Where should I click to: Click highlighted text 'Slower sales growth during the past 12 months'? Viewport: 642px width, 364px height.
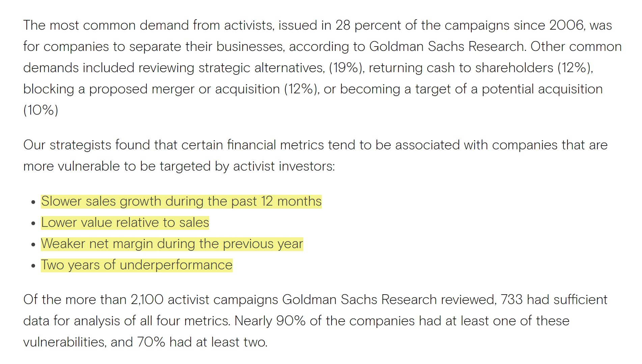pyautogui.click(x=181, y=202)
